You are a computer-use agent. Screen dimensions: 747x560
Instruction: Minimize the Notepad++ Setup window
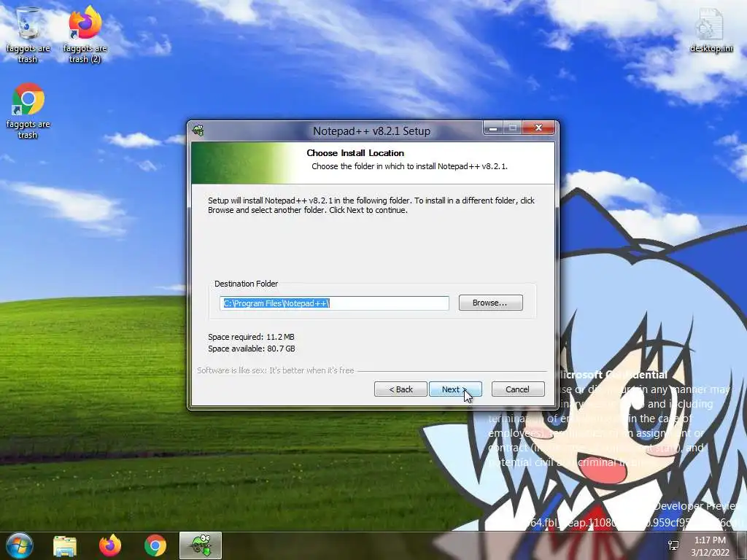pos(494,128)
